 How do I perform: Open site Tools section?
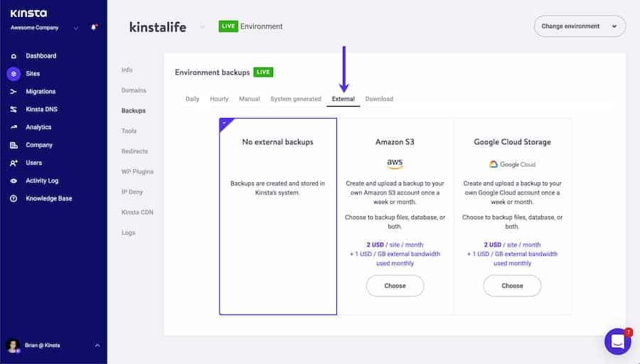click(x=129, y=131)
